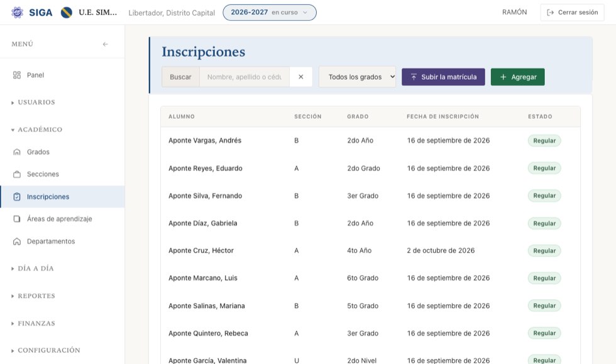This screenshot has width=616, height=364.
Task: Focus the Nombre, apellido o cédula search field
Action: (x=245, y=77)
